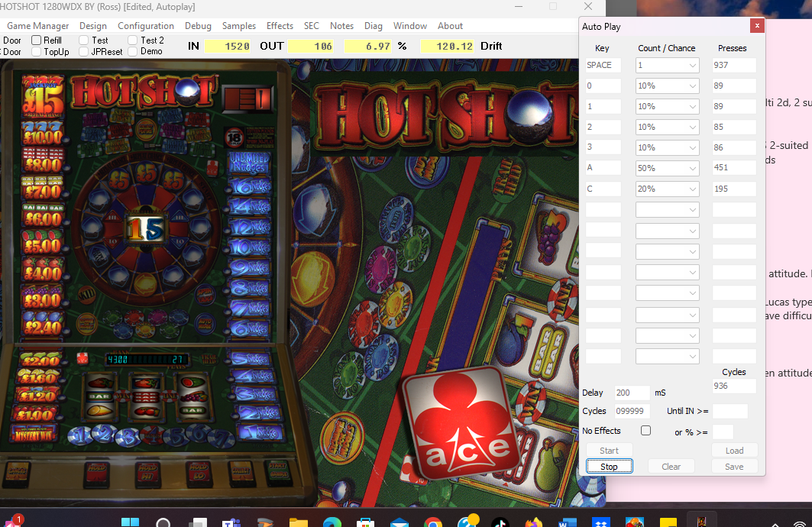Click the Save button in Auto Play
Image resolution: width=812 pixels, height=527 pixels.
734,467
